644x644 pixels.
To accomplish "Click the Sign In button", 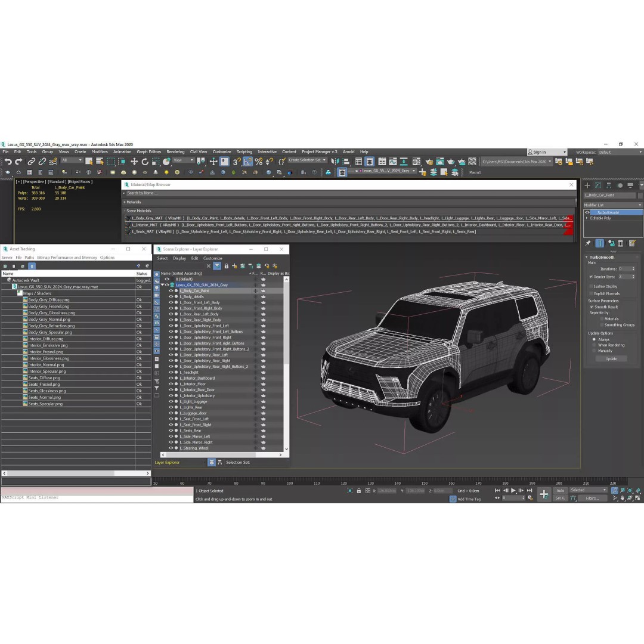I will click(547, 152).
